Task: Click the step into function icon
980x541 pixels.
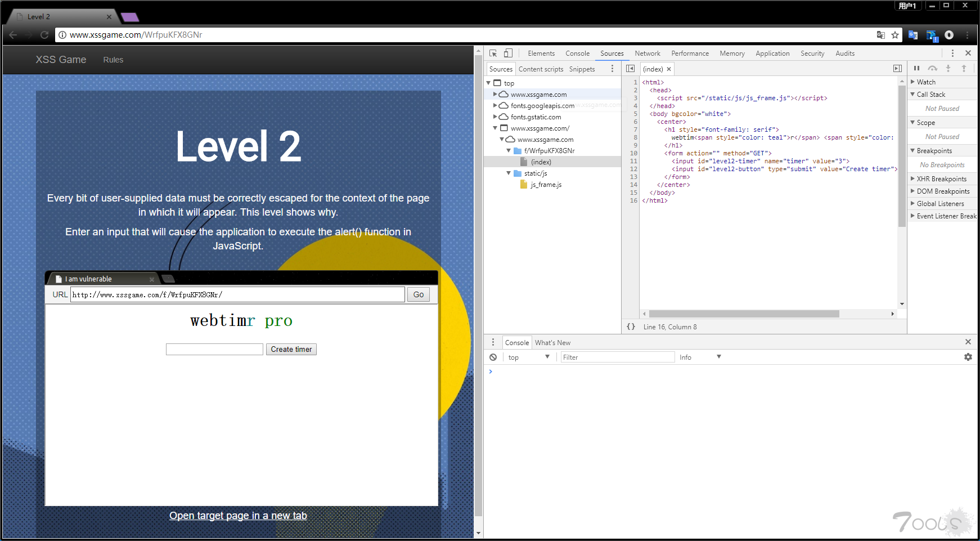Action: tap(948, 68)
